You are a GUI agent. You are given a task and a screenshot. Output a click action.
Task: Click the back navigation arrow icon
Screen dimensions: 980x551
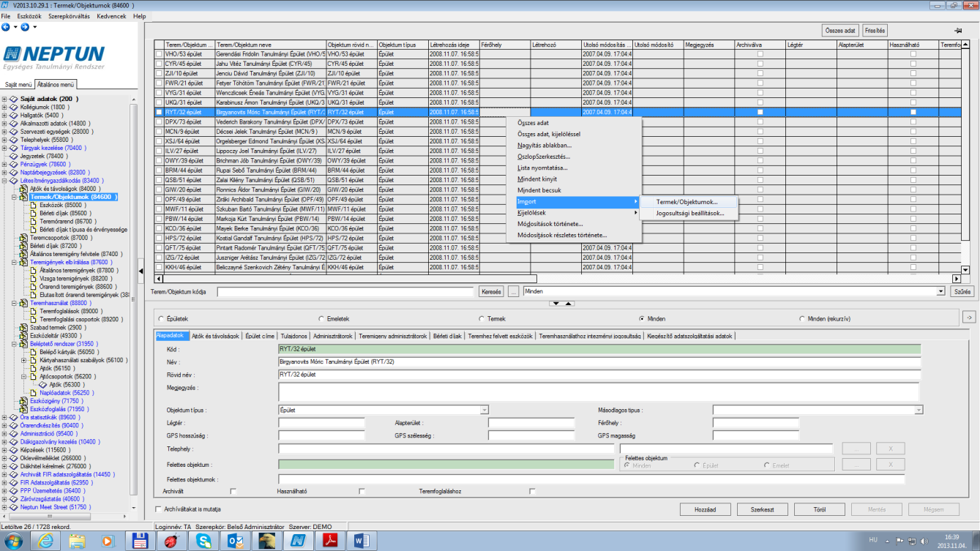point(6,27)
